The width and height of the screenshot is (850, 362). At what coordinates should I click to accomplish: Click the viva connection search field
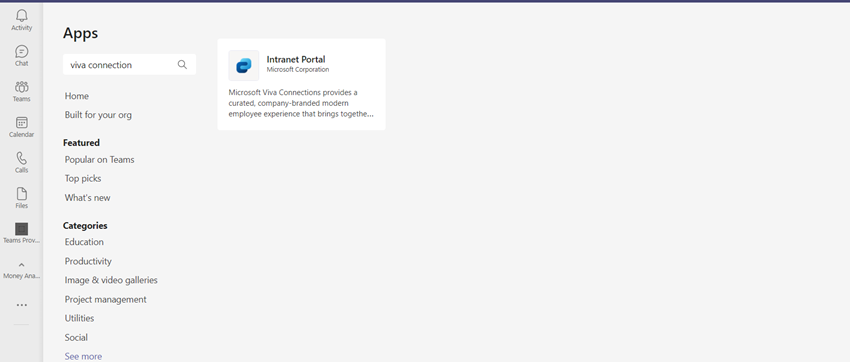[129, 64]
